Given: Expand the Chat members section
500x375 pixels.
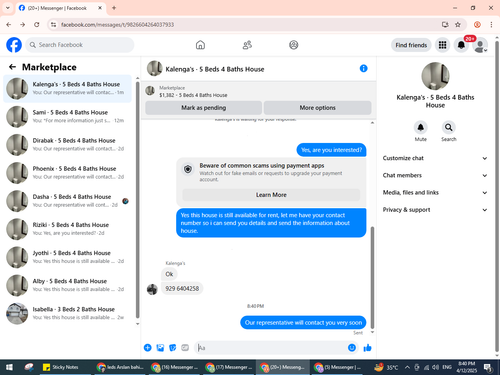Looking at the screenshot, I should pos(435,175).
